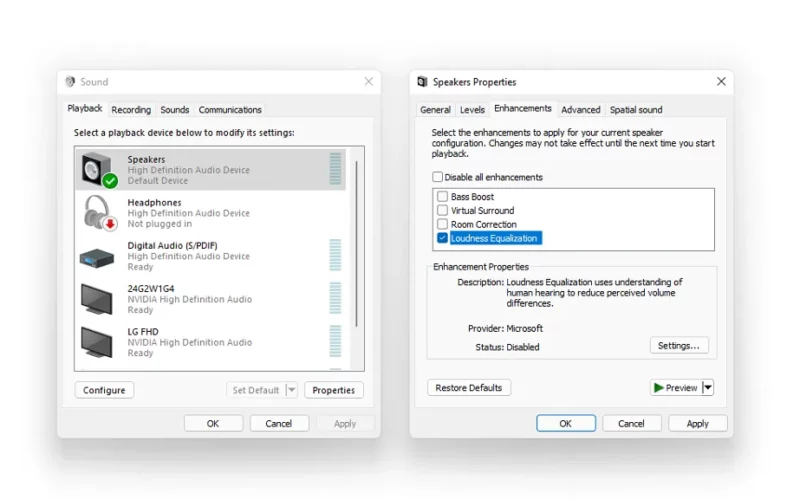The width and height of the screenshot is (800, 500).
Task: Open the Set Default dropdown arrow
Action: [x=291, y=390]
